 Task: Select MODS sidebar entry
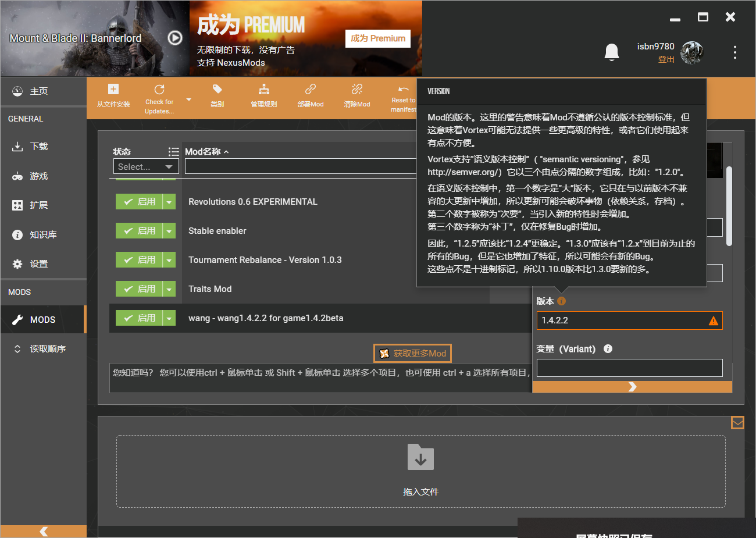pos(43,319)
